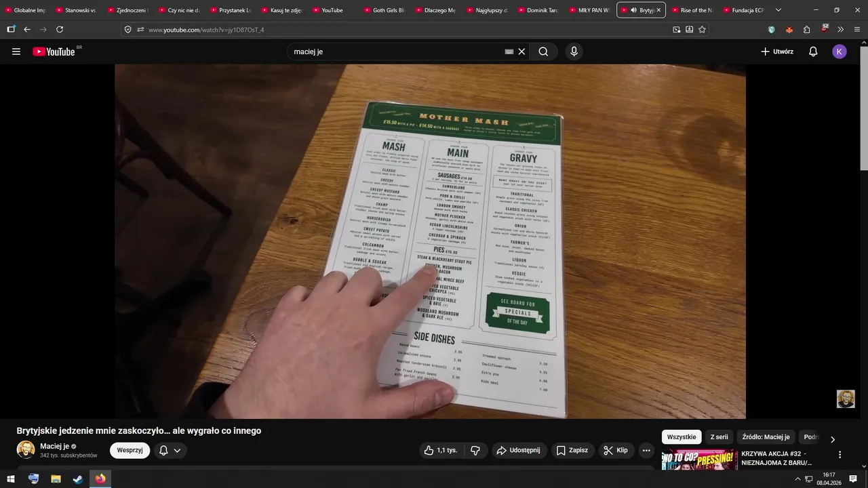Image resolution: width=868 pixels, height=488 pixels.
Task: Save the video with Zapisz
Action: [x=572, y=450]
